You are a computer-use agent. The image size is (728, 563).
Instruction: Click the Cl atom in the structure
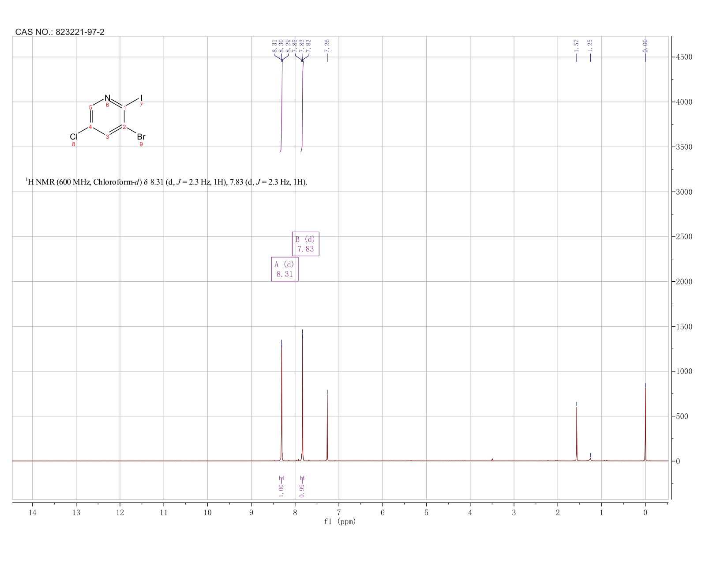[74, 137]
